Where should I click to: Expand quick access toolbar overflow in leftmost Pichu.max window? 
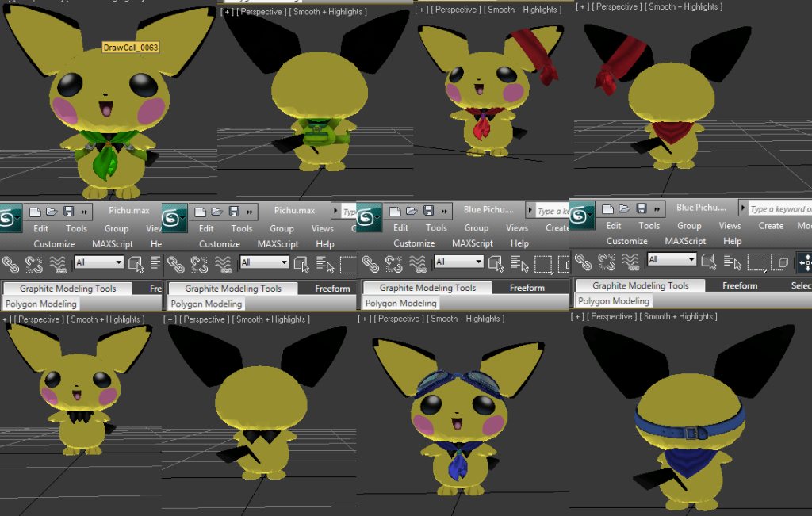83,212
